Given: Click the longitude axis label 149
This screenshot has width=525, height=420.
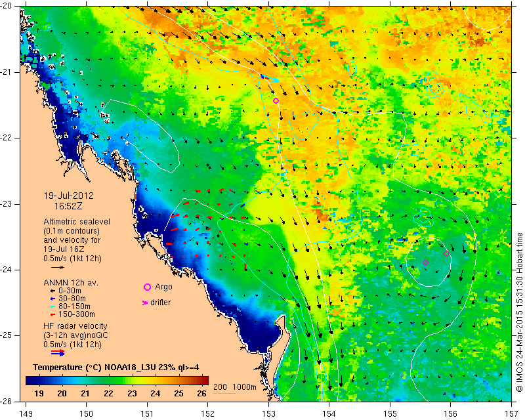Looking at the screenshot, I should 26,414.
